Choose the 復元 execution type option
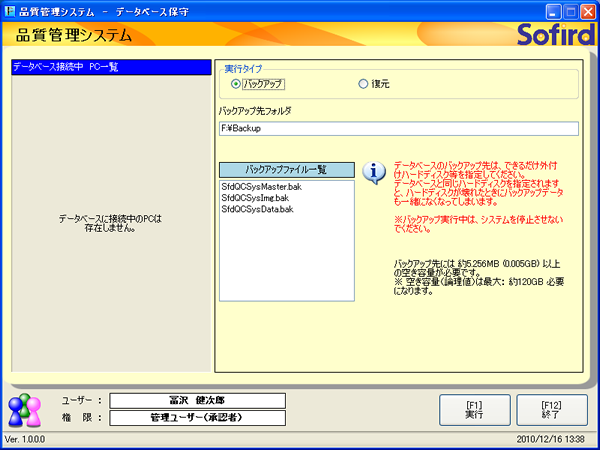Screen dimensions: 600x450 click(x=363, y=84)
